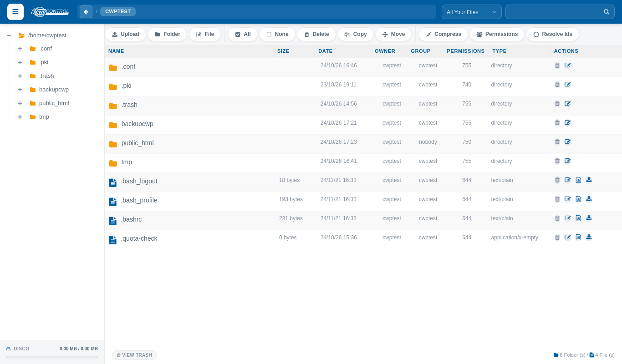This screenshot has height=364, width=622.
Task: Click trash icon in .trash row
Action: coord(557,104)
